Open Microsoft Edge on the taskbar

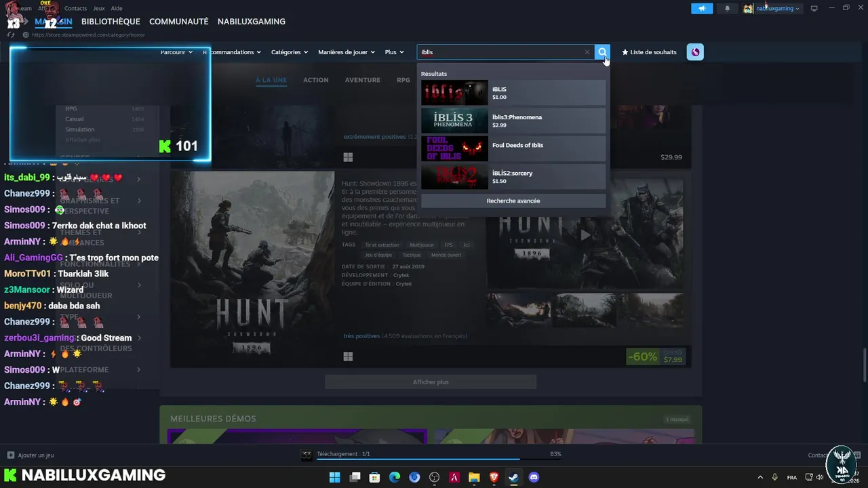(x=395, y=477)
